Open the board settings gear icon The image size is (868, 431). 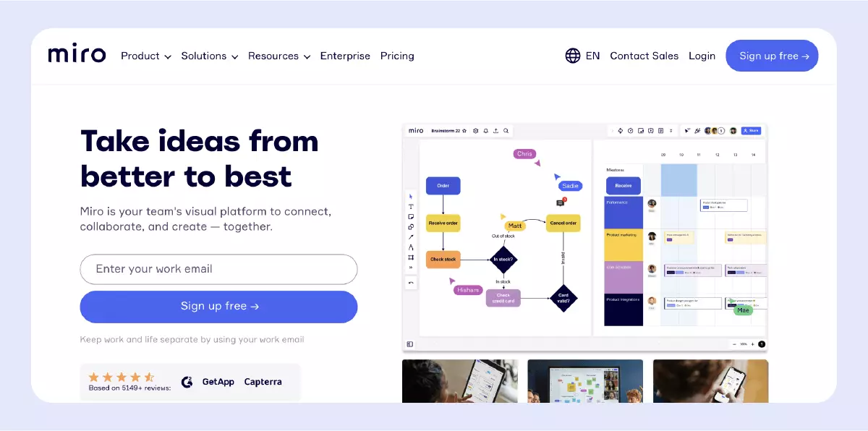click(x=475, y=131)
